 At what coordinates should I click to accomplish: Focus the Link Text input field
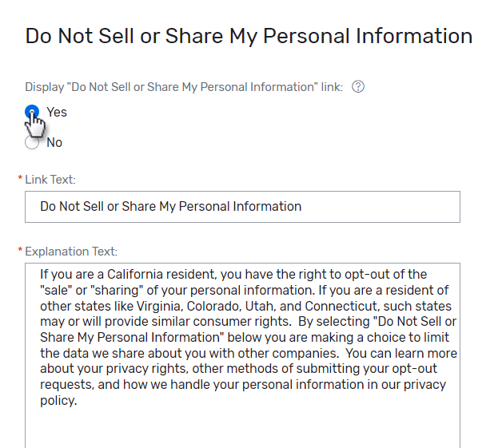click(x=242, y=207)
